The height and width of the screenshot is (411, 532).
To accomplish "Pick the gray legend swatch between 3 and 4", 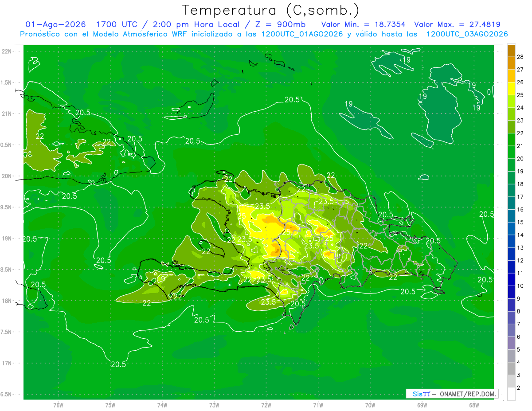I will pos(511,368).
